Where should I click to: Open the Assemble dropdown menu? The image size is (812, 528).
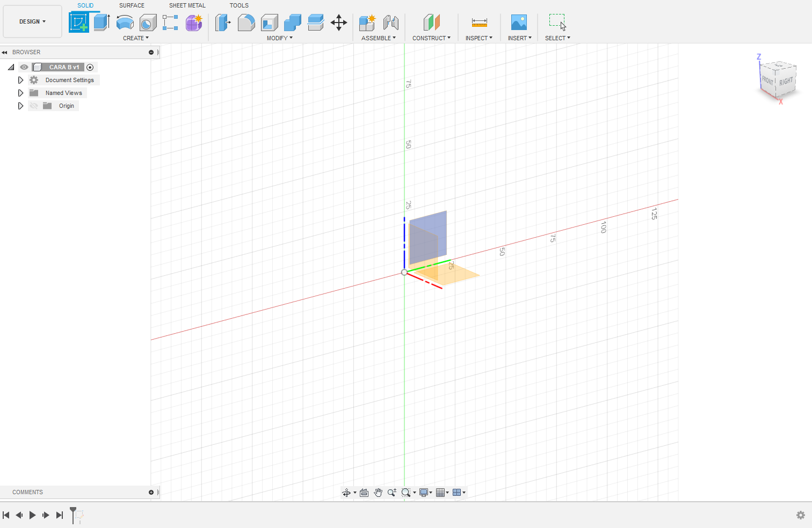(x=379, y=38)
